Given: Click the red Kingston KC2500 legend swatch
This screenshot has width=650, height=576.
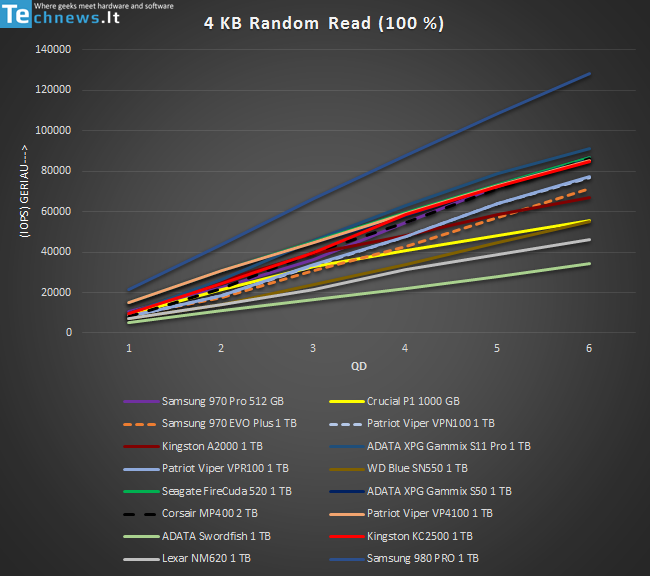Looking at the screenshot, I should pyautogui.click(x=347, y=537).
